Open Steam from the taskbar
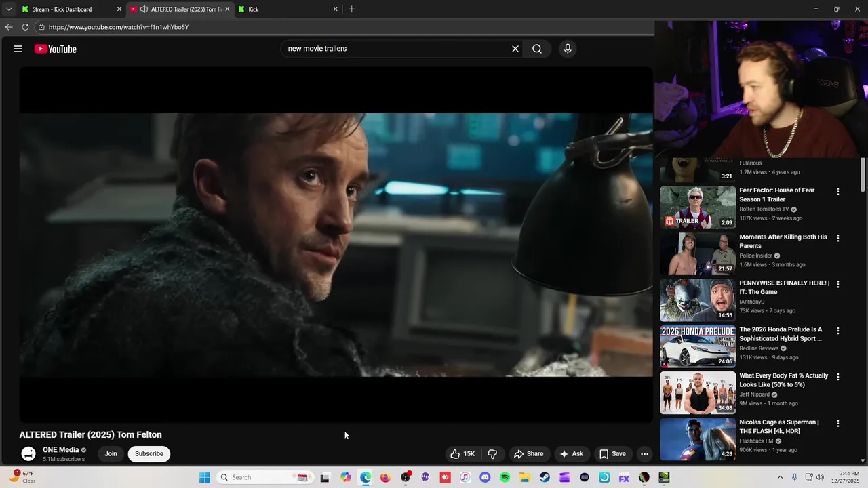This screenshot has height=488, width=868. (545, 477)
